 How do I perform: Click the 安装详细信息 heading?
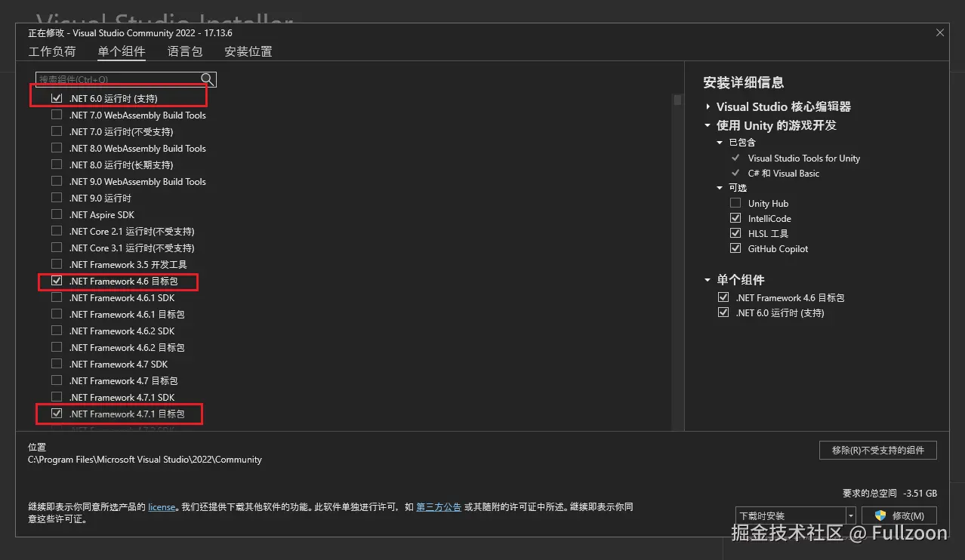744,83
